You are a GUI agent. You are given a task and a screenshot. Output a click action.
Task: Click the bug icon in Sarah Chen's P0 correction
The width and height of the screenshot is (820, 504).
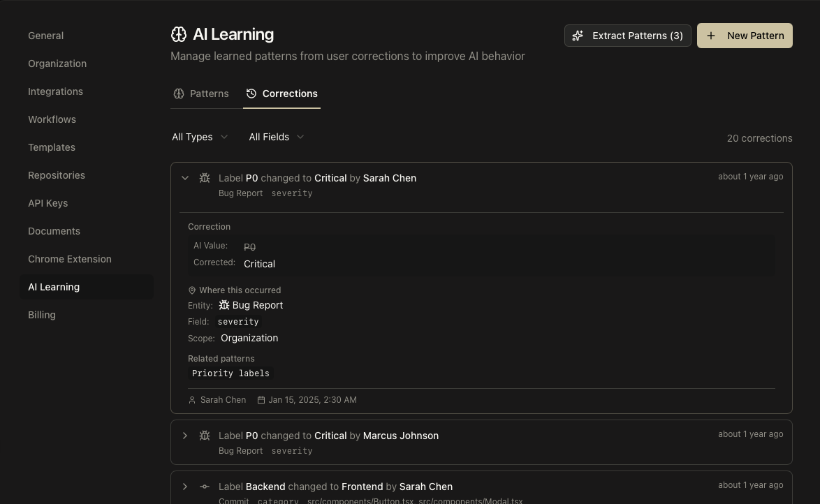point(205,178)
